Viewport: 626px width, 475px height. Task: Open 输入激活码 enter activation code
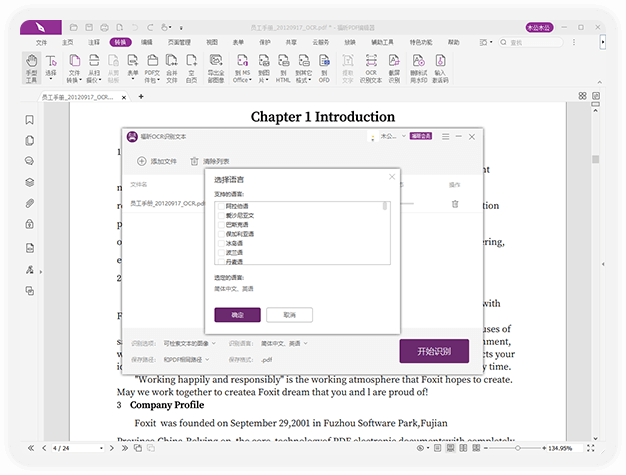(x=440, y=68)
